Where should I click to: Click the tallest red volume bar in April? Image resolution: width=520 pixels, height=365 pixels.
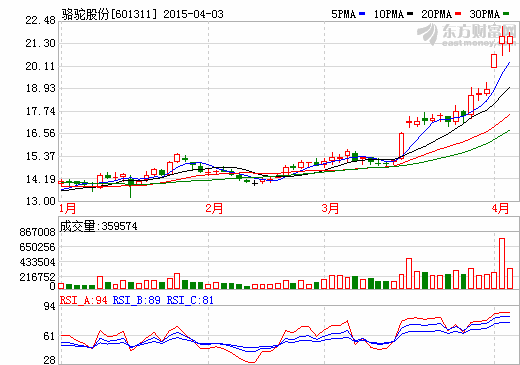502,263
